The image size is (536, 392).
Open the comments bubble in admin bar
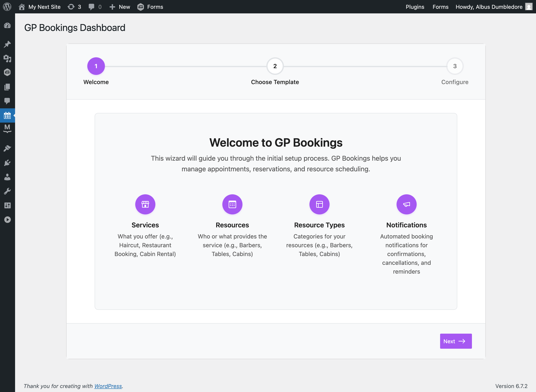95,7
